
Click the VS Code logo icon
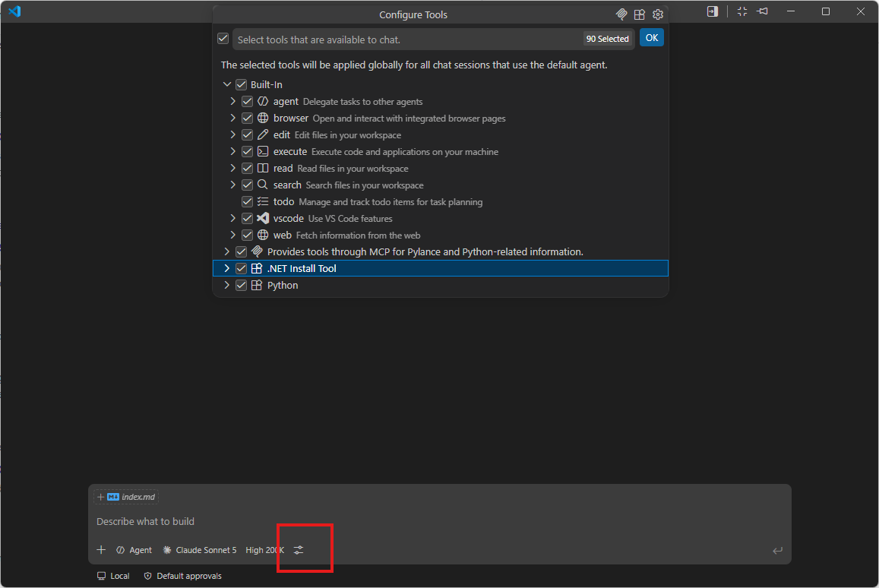pos(14,11)
